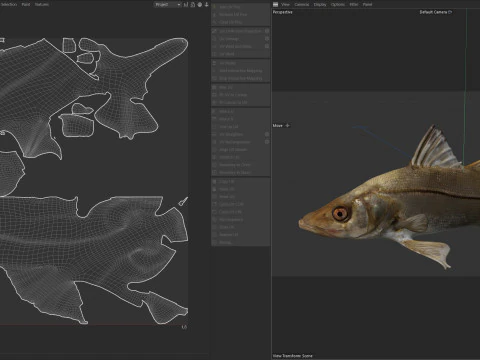Click Fit UVs to Canvas
The image size is (480, 360).
pos(240,95)
